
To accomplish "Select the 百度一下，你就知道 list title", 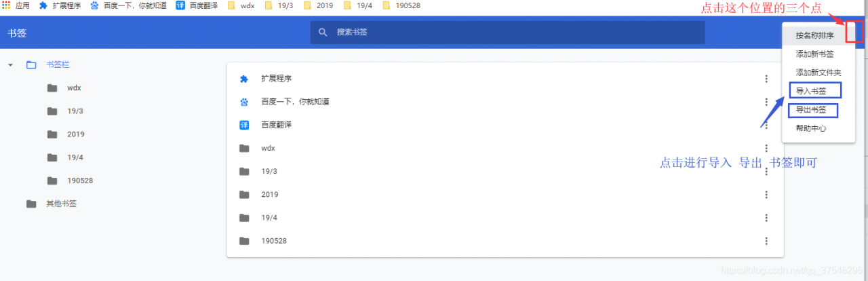I will tap(295, 102).
